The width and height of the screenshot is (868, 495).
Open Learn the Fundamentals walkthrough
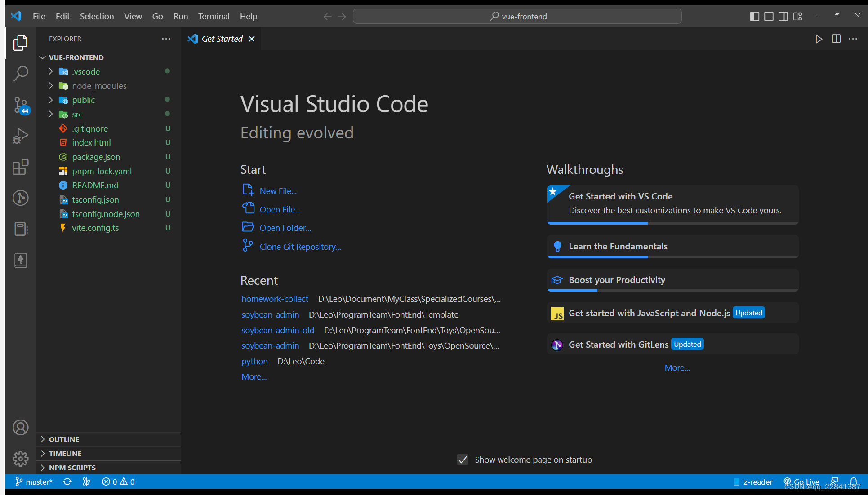click(x=672, y=246)
